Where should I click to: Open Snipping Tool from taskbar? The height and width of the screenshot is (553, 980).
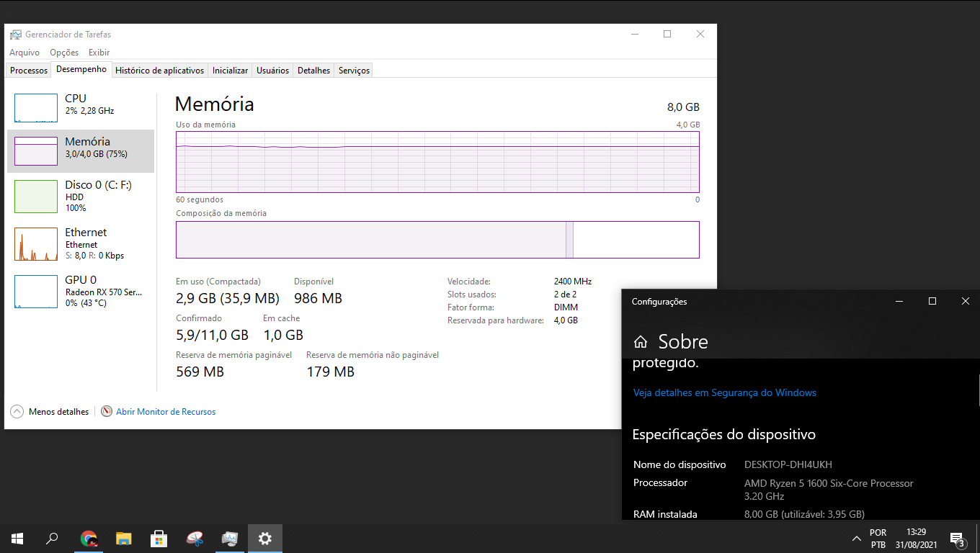click(x=195, y=539)
